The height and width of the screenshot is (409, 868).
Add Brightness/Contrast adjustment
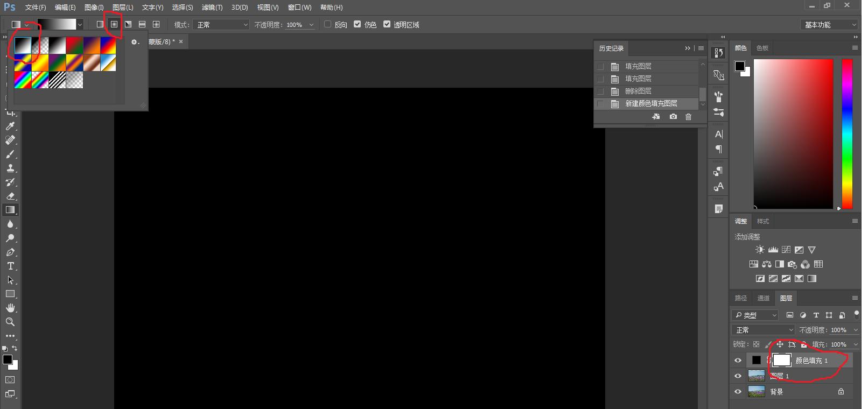(760, 250)
